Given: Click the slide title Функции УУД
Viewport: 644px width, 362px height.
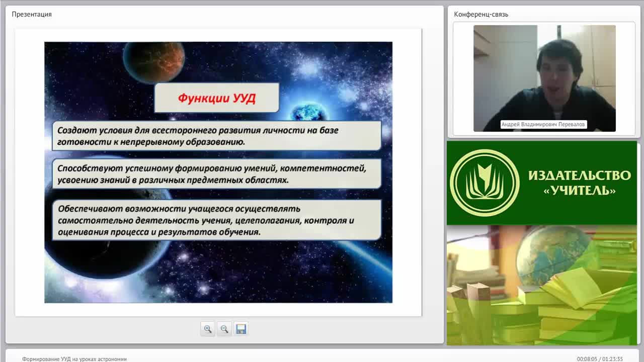Looking at the screenshot, I should coord(216,98).
